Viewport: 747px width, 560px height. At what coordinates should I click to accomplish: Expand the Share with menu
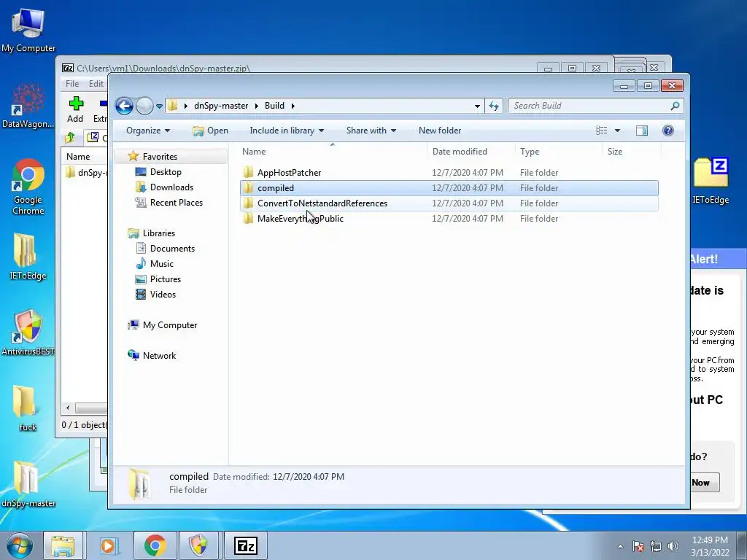point(371,131)
